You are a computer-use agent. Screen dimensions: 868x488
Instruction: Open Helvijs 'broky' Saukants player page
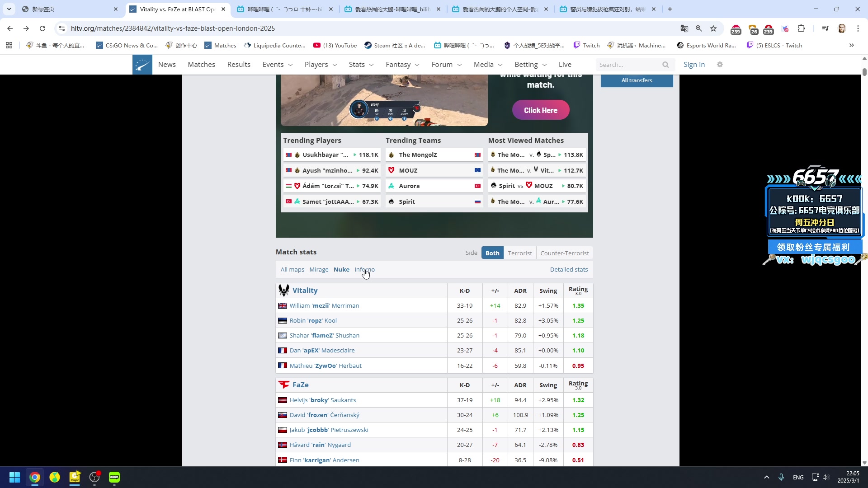click(x=323, y=400)
